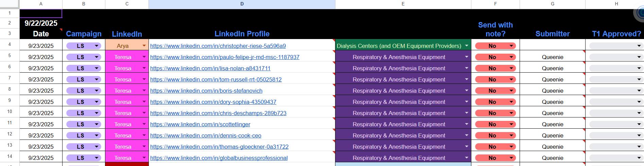This screenshot has width=644, height=166.
Task: Expand Dialysis Centers category dropdown
Action: [467, 46]
